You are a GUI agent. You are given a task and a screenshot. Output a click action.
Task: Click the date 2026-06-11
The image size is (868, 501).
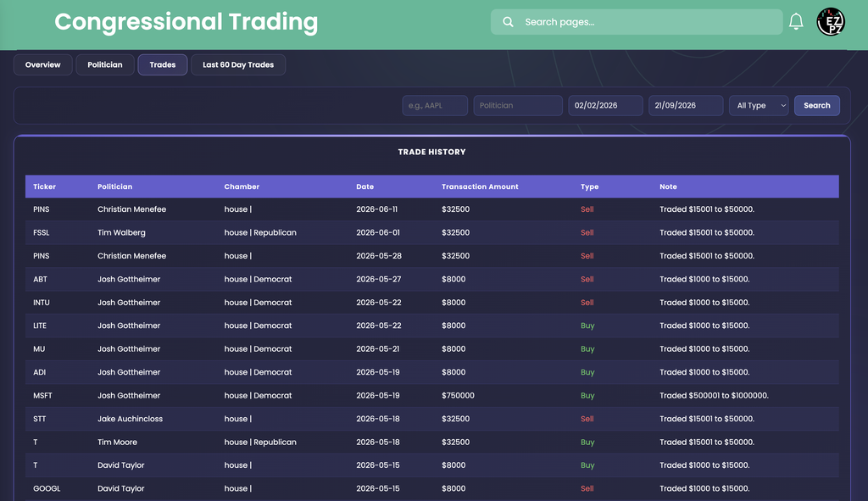(376, 209)
